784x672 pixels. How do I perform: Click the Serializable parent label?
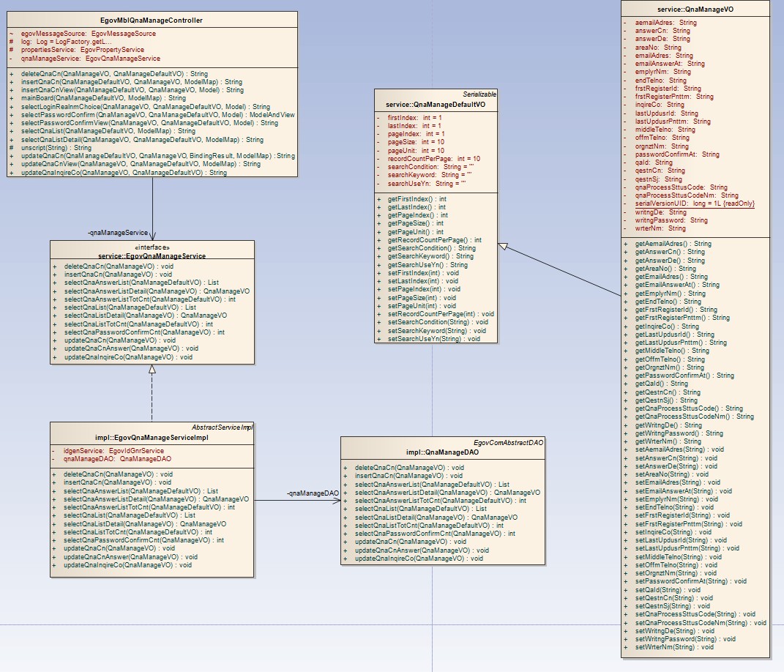(479, 95)
